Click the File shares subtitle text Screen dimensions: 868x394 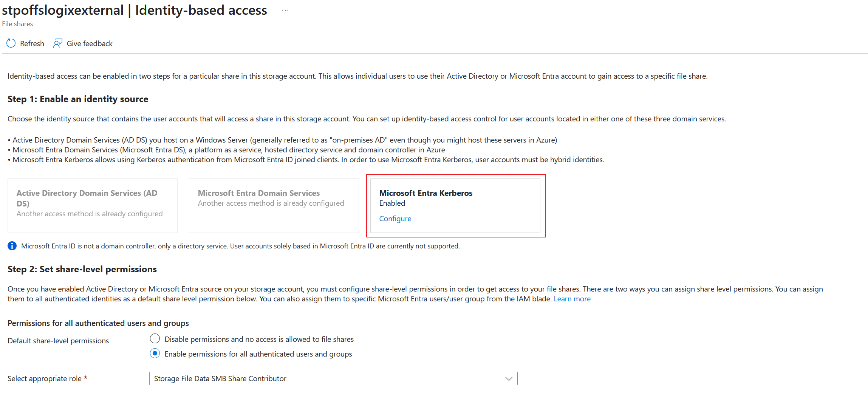click(x=17, y=24)
